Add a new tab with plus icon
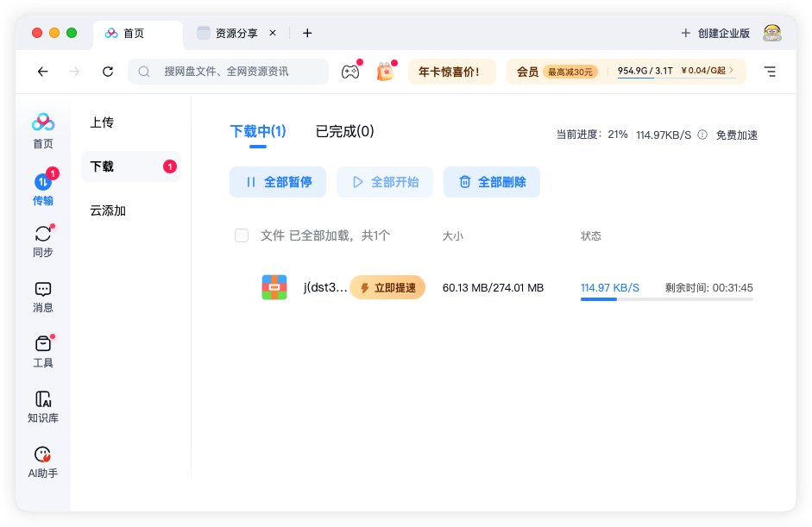Screen dimensions: 812x527 coord(307,33)
